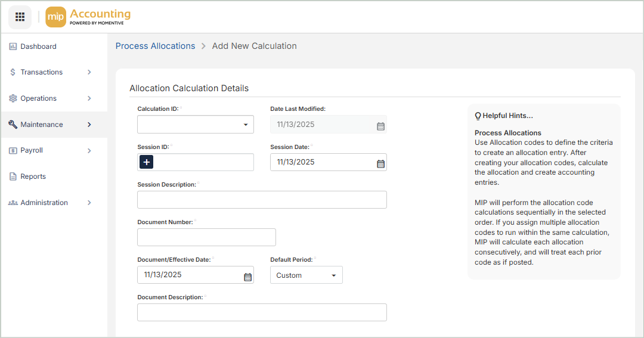Select Maintenance in the sidebar
The height and width of the screenshot is (338, 644).
pyautogui.click(x=42, y=125)
